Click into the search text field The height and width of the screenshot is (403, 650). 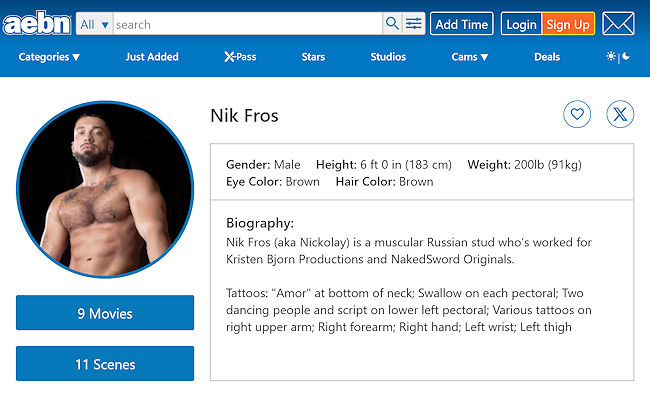[247, 24]
